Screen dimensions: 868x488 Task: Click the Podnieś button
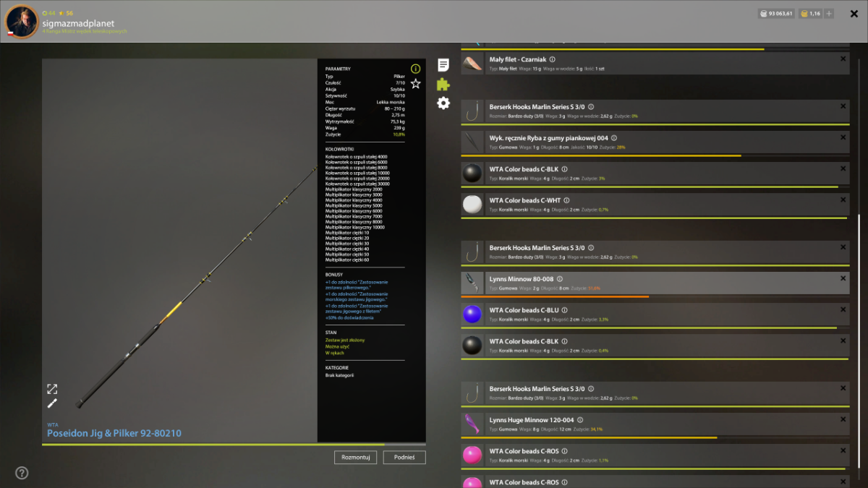coord(404,457)
